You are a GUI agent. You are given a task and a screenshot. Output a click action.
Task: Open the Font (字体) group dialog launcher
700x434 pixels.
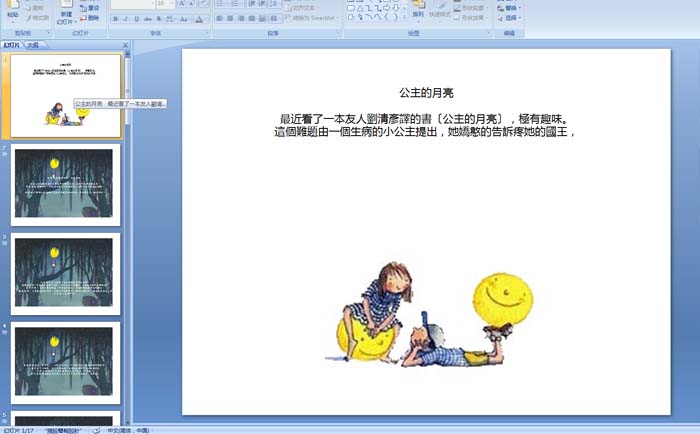click(207, 33)
